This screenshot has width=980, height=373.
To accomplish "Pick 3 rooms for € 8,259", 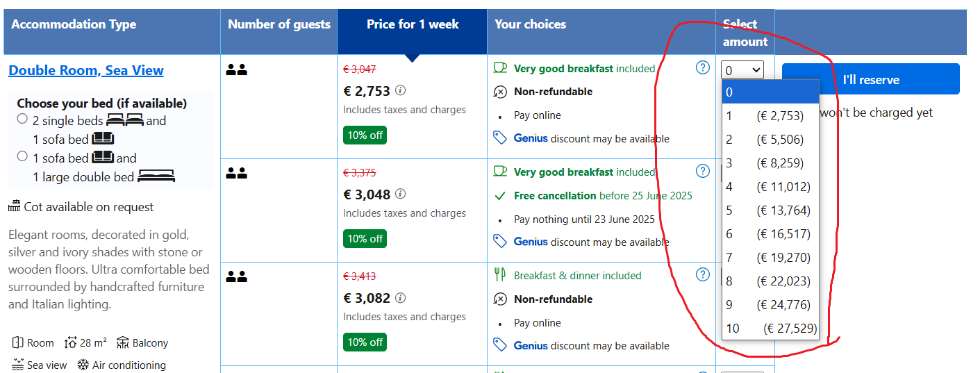I will click(x=770, y=163).
